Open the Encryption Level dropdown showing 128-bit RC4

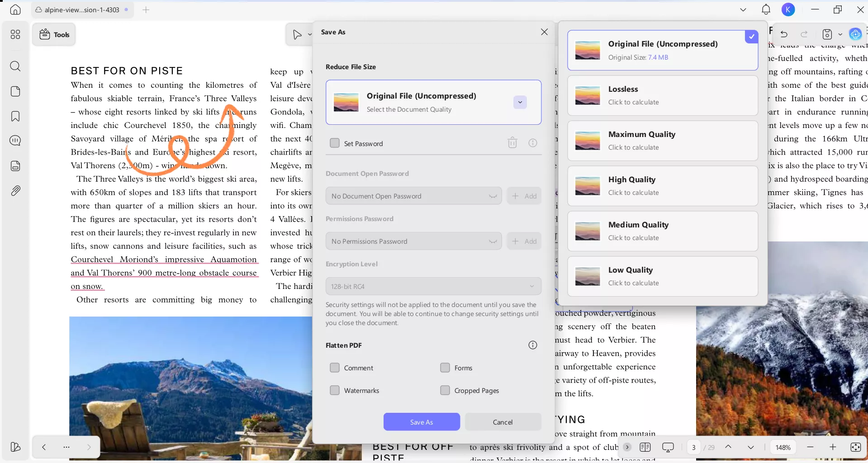pyautogui.click(x=433, y=286)
